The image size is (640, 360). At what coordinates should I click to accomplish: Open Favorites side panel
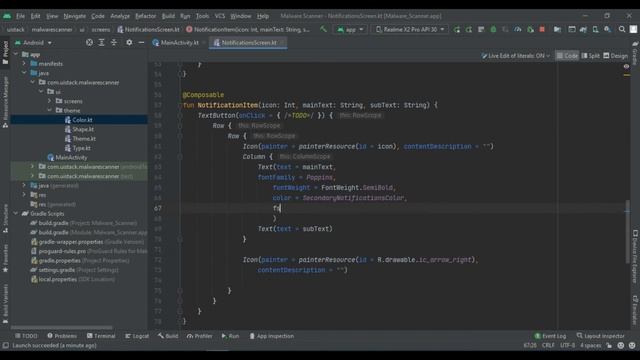[x=5, y=258]
